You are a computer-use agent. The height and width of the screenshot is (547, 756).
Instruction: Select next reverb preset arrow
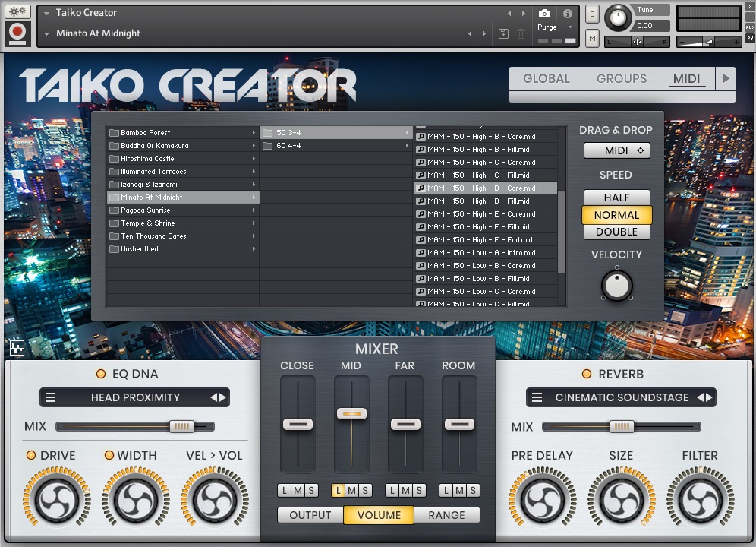pos(709,397)
